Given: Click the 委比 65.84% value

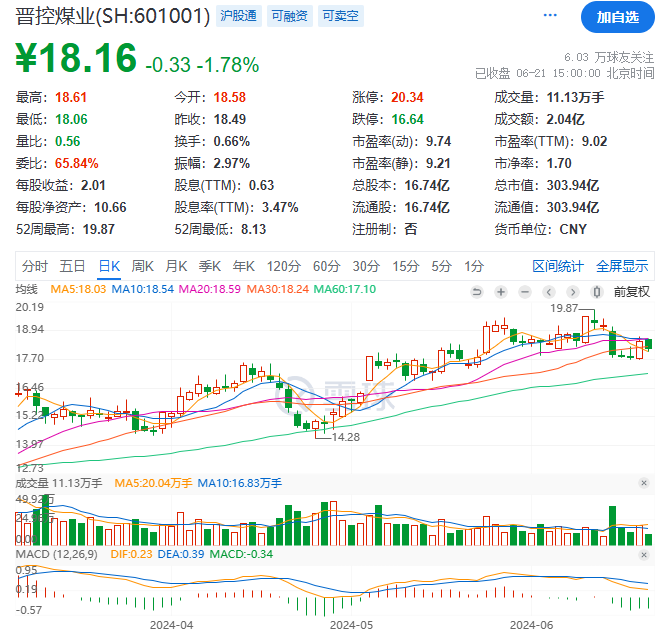Looking at the screenshot, I should pos(76,163).
